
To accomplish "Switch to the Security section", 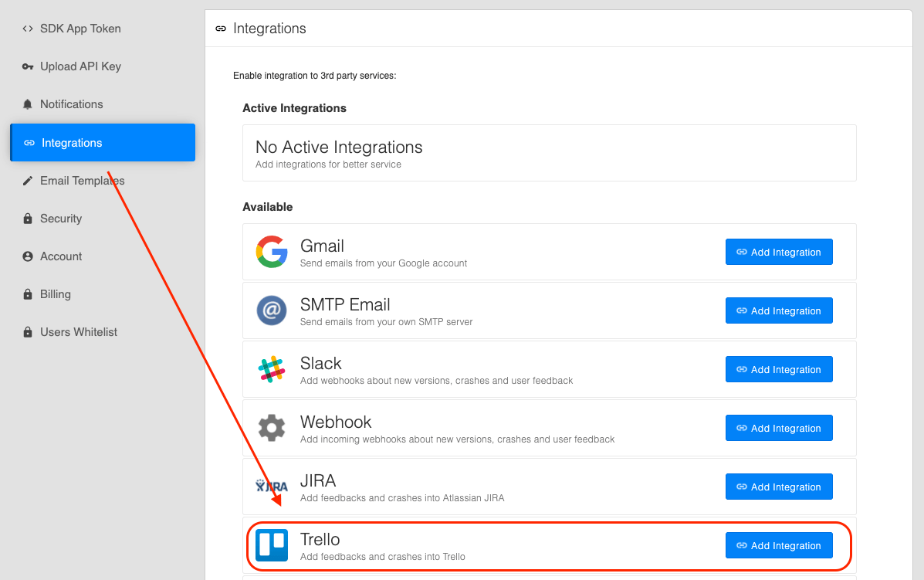I will (x=60, y=218).
